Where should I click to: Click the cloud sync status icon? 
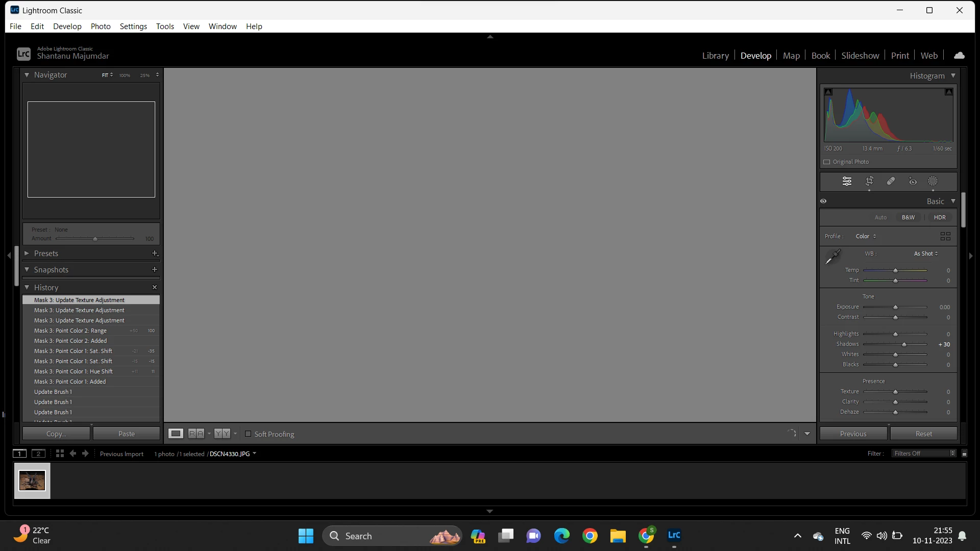coord(959,56)
